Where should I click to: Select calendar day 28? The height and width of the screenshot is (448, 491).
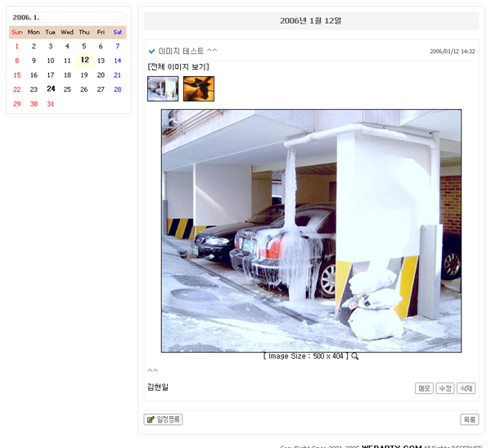coord(117,89)
